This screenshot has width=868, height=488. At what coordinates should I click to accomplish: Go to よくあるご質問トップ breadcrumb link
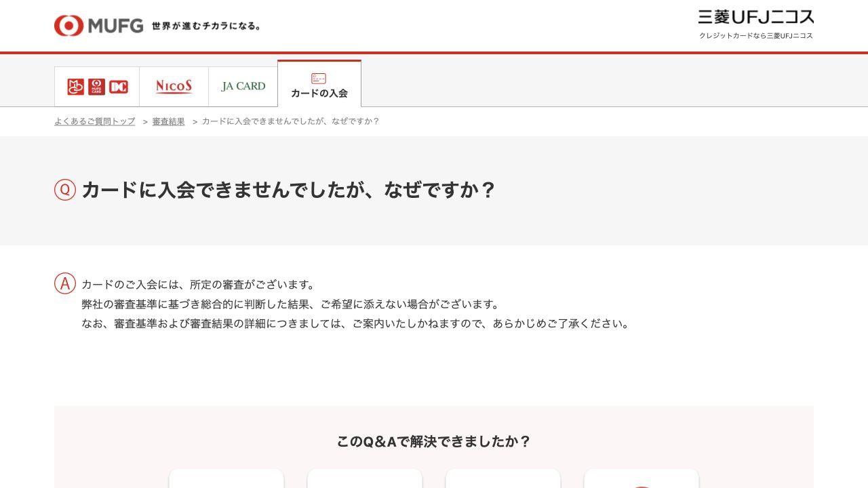95,121
